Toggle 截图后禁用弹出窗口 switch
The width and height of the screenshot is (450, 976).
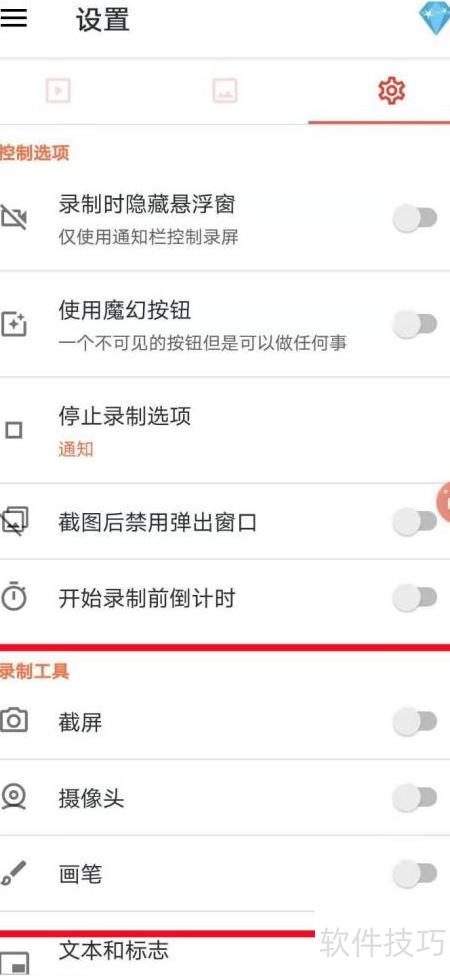pos(415,522)
